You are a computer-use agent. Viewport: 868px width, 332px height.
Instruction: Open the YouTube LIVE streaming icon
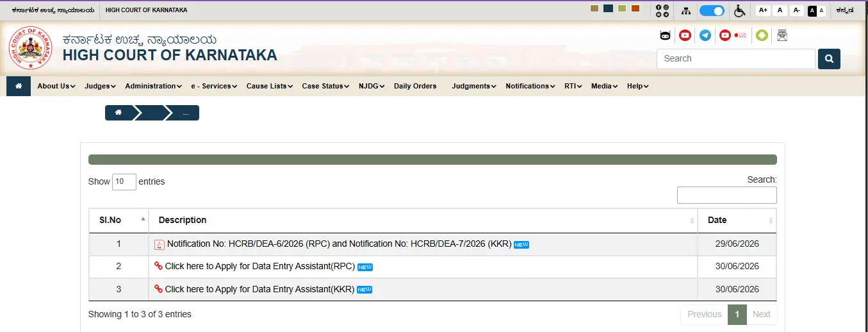coord(733,35)
